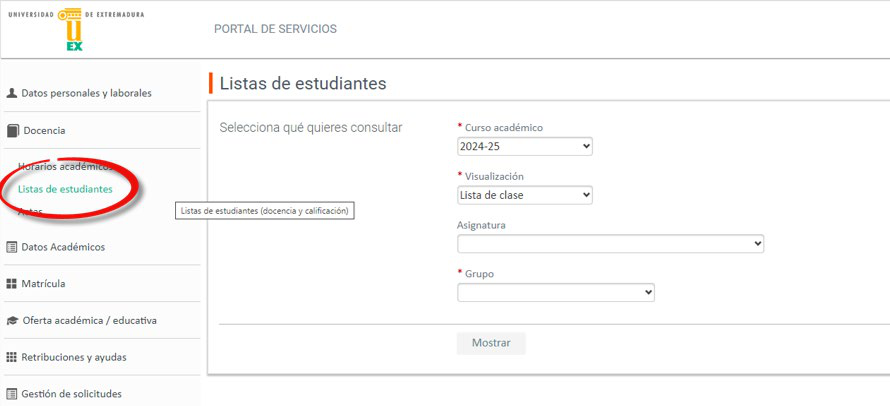890x406 pixels.
Task: Click the grid icon next to Matrícula
Action: pyautogui.click(x=11, y=283)
